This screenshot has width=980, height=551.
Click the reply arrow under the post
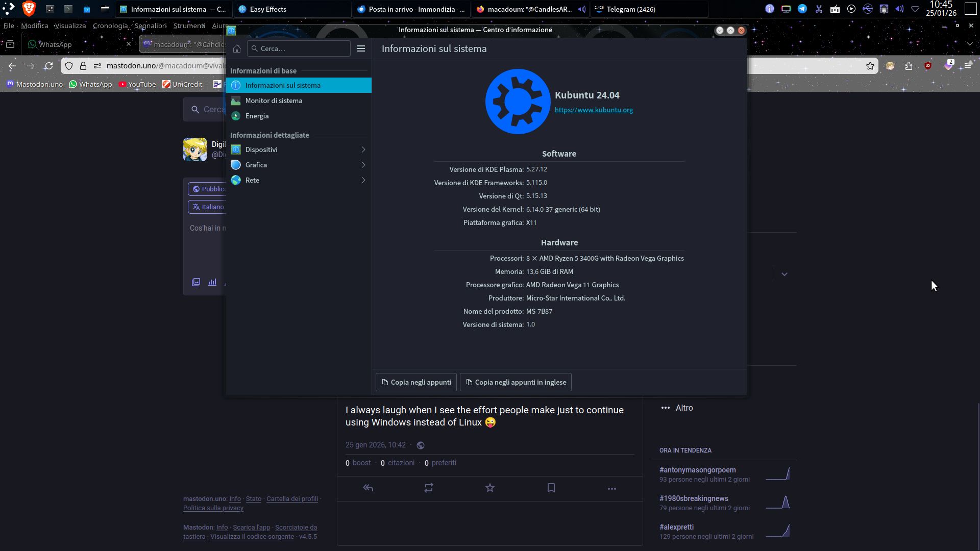368,488
